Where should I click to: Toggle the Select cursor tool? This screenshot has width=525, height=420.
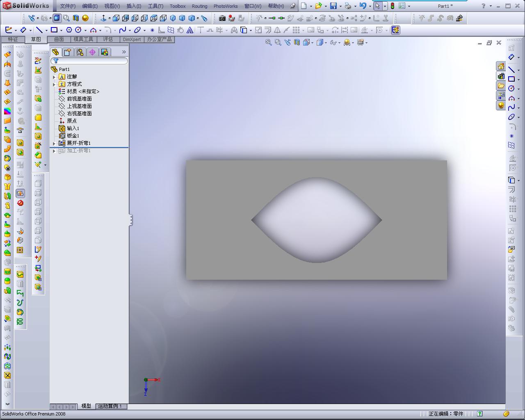point(377,6)
